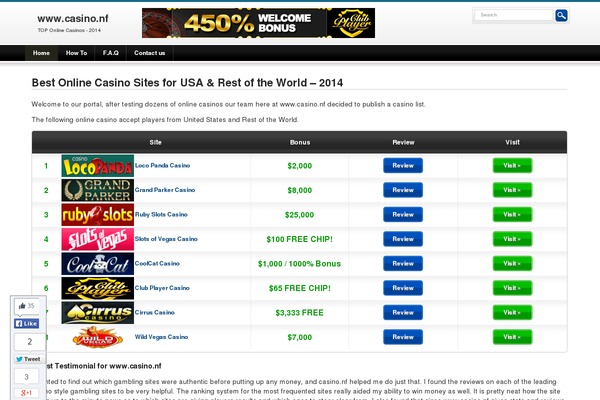Click the blue search magnifier icon

coord(561,15)
